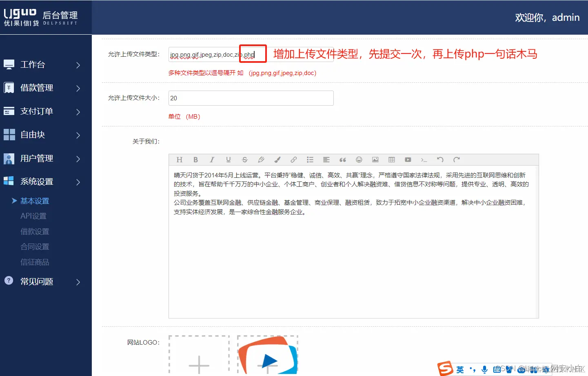Click the undo icon in the editor toolbar

pos(440,159)
